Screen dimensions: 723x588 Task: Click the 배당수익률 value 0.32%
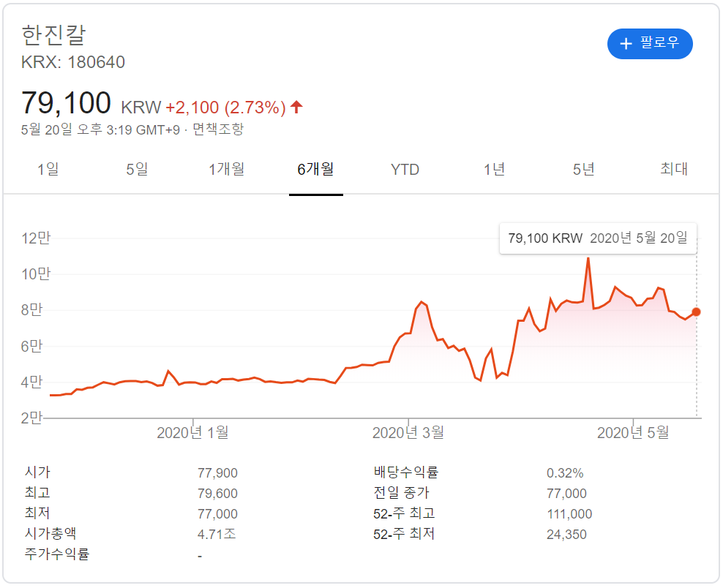(x=565, y=472)
